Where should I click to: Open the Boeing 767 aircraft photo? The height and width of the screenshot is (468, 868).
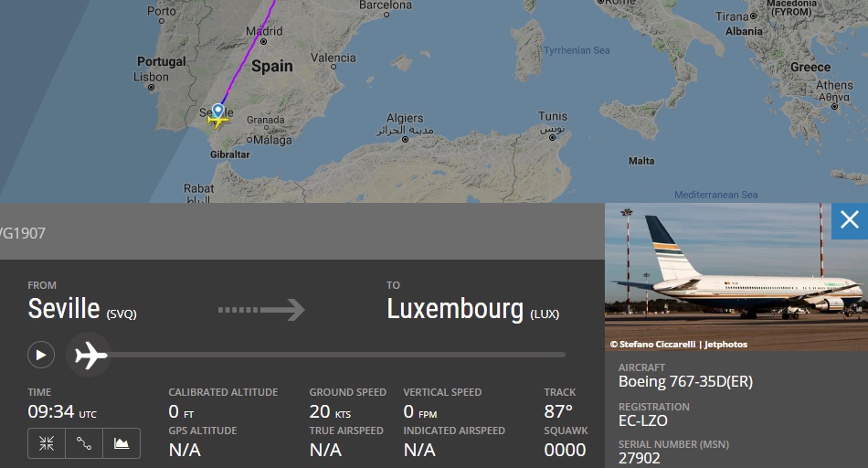(x=736, y=274)
